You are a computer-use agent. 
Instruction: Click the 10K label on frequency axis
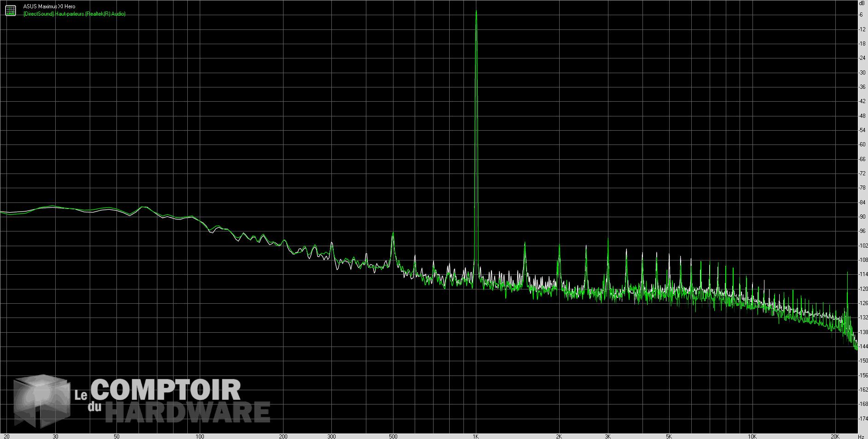752,436
